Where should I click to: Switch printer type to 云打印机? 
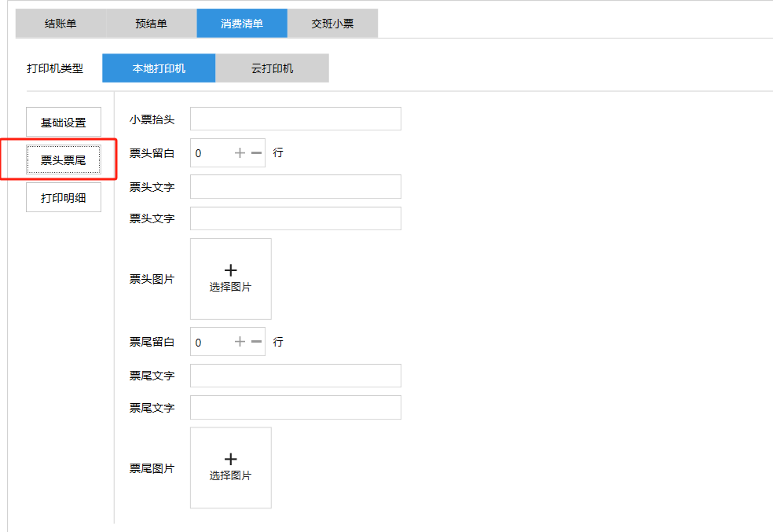272,68
